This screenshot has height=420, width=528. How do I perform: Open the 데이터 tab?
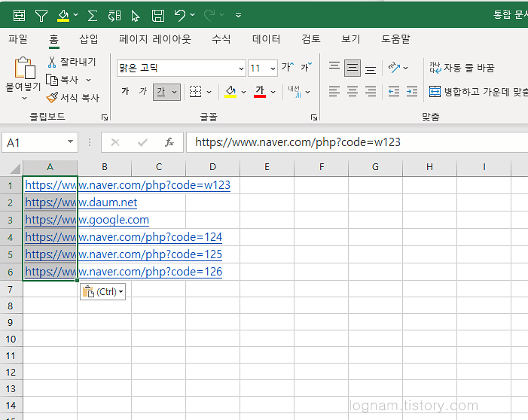[266, 39]
